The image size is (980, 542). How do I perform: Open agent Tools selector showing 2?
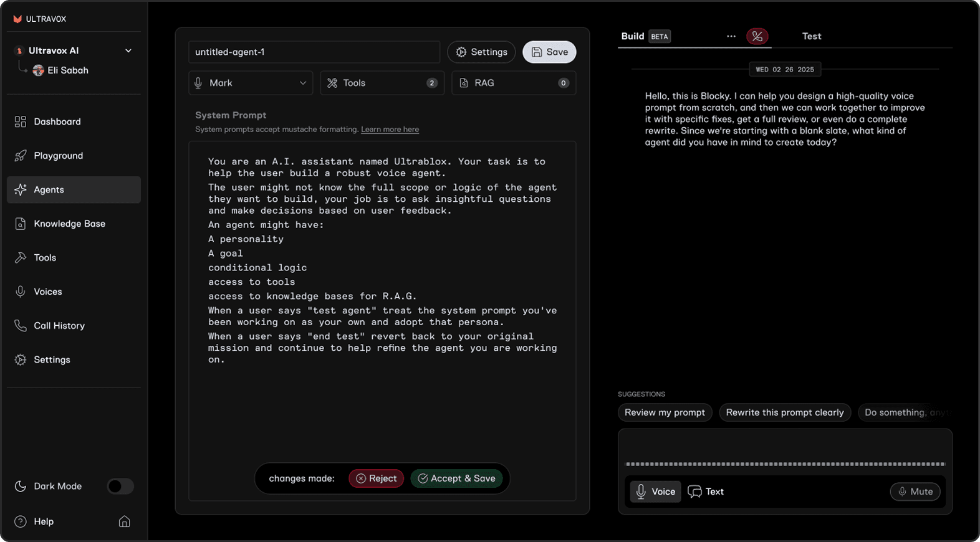(x=382, y=83)
